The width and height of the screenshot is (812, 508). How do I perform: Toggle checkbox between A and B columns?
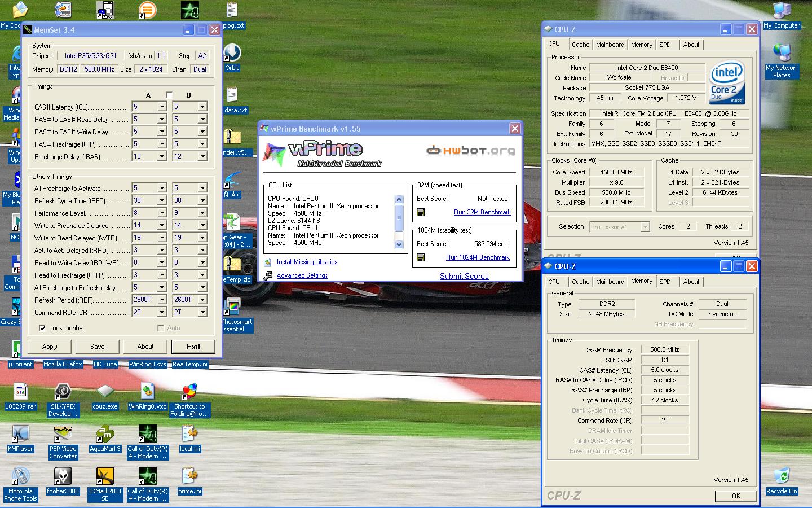[169, 95]
